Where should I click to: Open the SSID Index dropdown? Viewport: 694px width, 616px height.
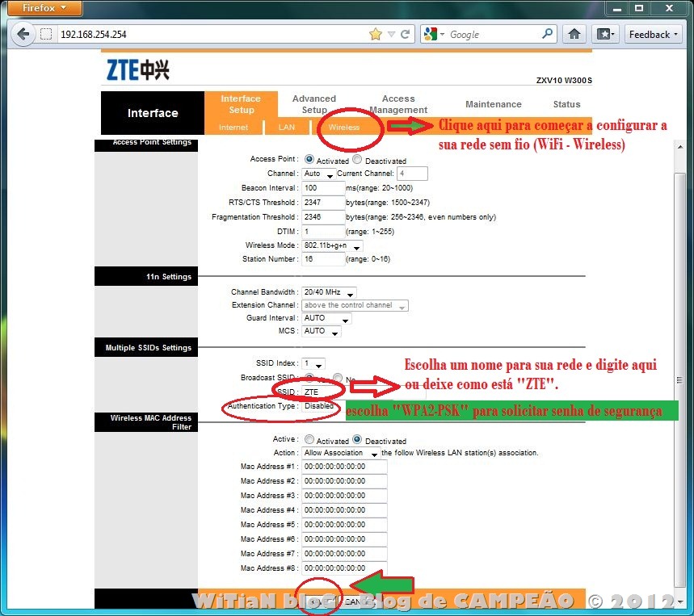[x=313, y=363]
